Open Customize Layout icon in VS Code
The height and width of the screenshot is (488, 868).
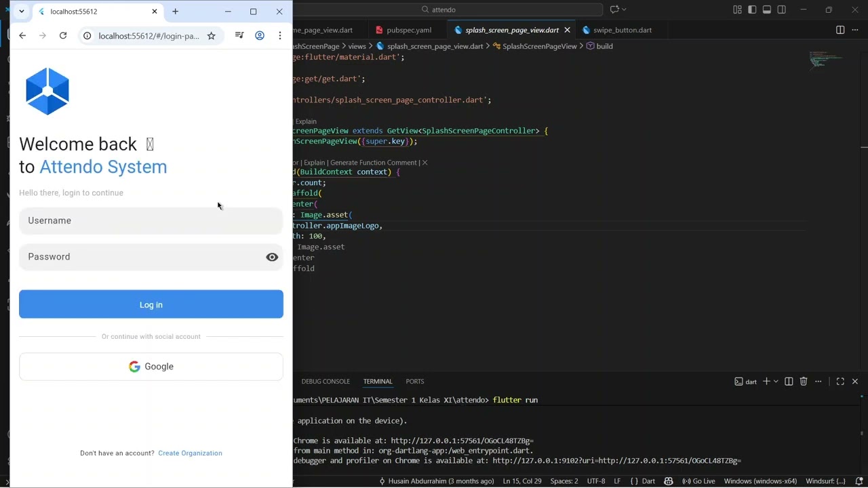(737, 9)
